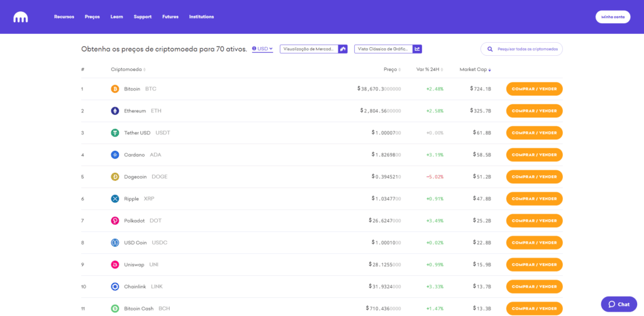
Task: Open the Recursos menu
Action: point(64,17)
